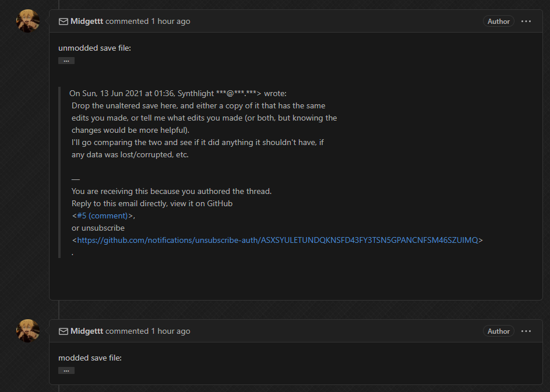The height and width of the screenshot is (392, 550).
Task: Open the three-dot kebab menu on the first comment
Action: [x=526, y=21]
